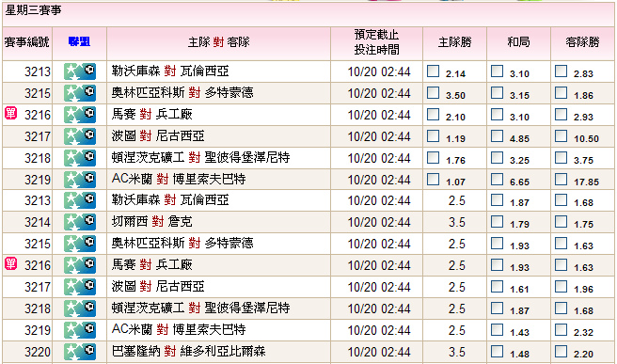Image resolution: width=617 pixels, height=364 pixels.
Task: Click league icon in 3213 row with odds 1.87
Action: pos(80,200)
